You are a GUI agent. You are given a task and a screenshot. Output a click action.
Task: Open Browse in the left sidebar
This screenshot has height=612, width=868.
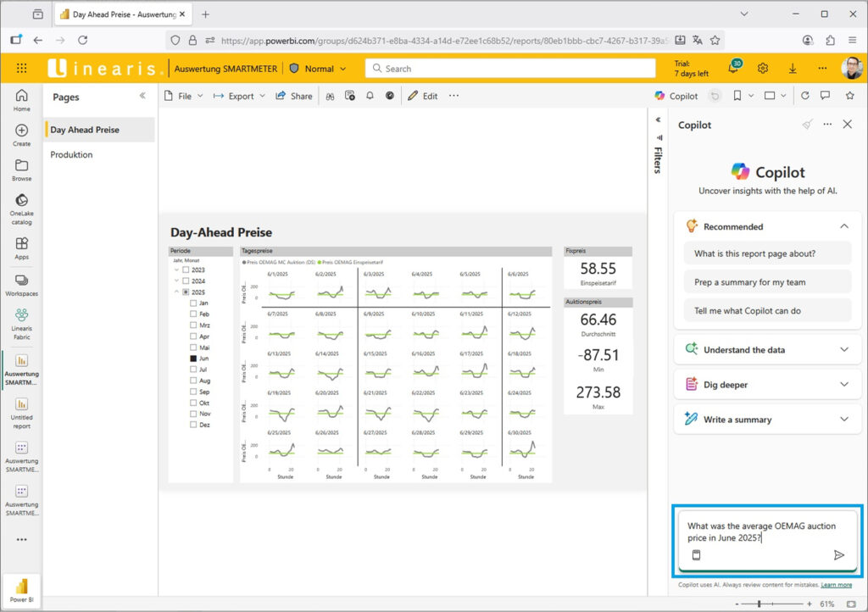click(x=21, y=170)
